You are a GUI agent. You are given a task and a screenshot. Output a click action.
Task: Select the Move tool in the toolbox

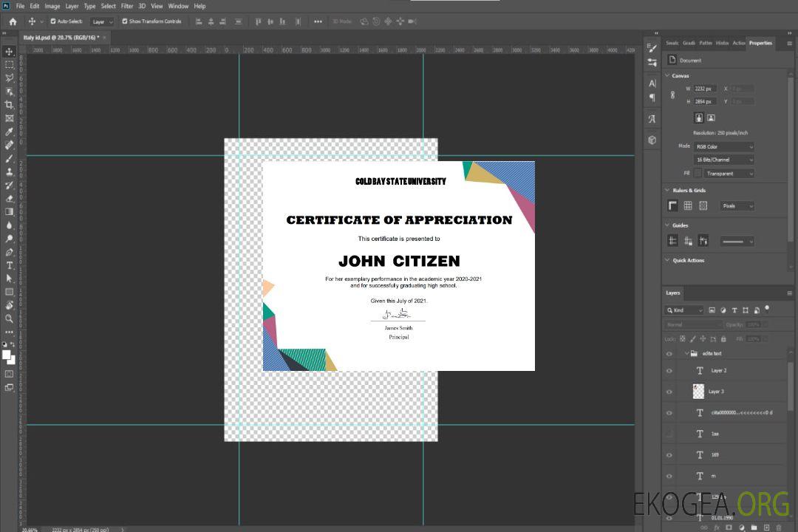click(9, 52)
